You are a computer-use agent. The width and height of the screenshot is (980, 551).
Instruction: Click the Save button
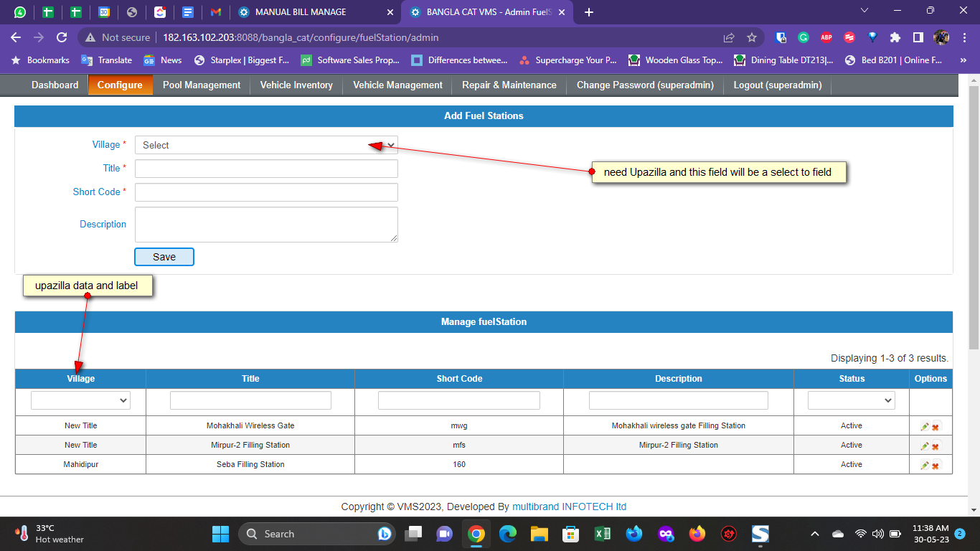[164, 257]
